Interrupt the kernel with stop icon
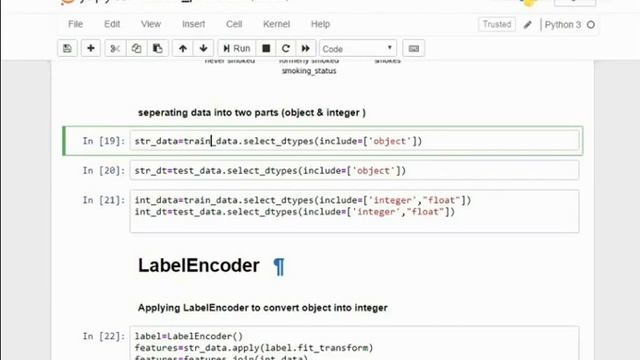The image size is (640, 360). pyautogui.click(x=266, y=49)
